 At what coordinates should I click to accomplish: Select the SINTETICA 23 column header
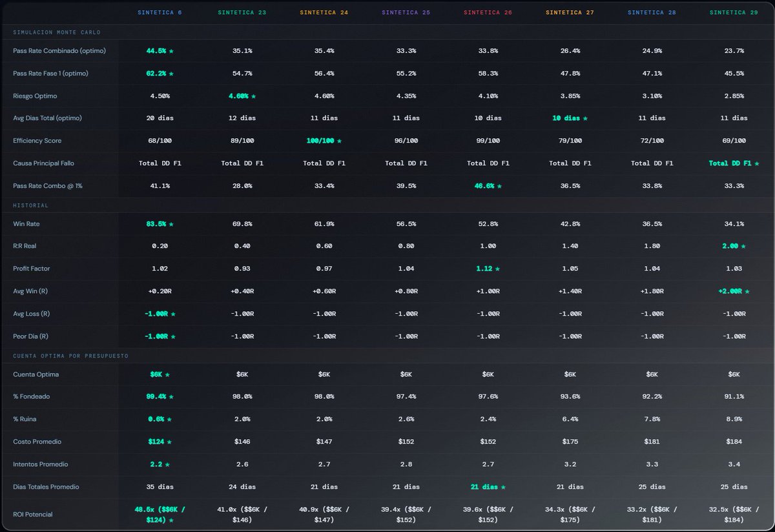(x=242, y=12)
